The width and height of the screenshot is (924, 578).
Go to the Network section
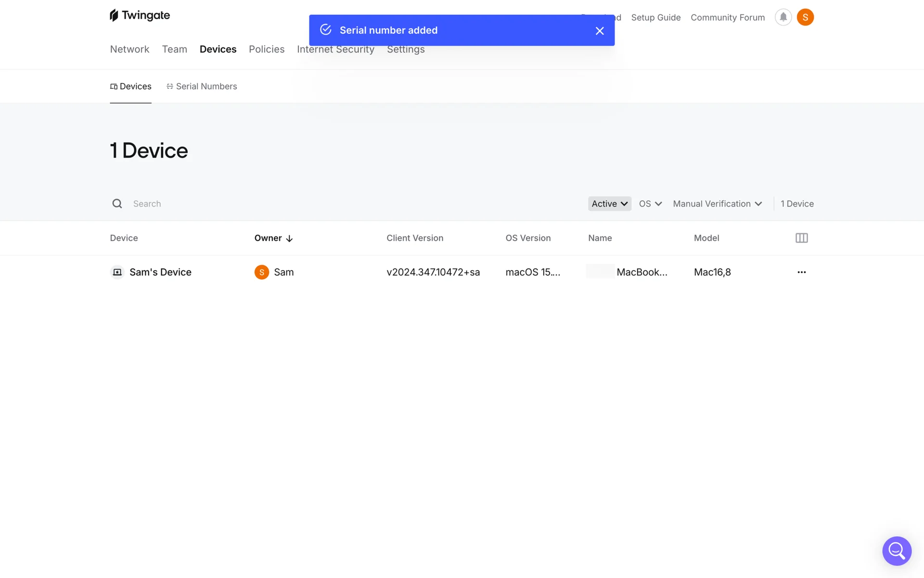coord(129,49)
